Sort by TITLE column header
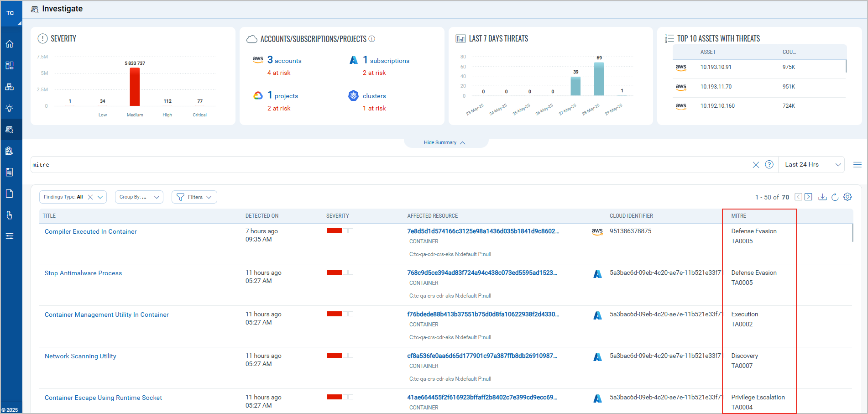Viewport: 868px width, 414px height. (49, 216)
